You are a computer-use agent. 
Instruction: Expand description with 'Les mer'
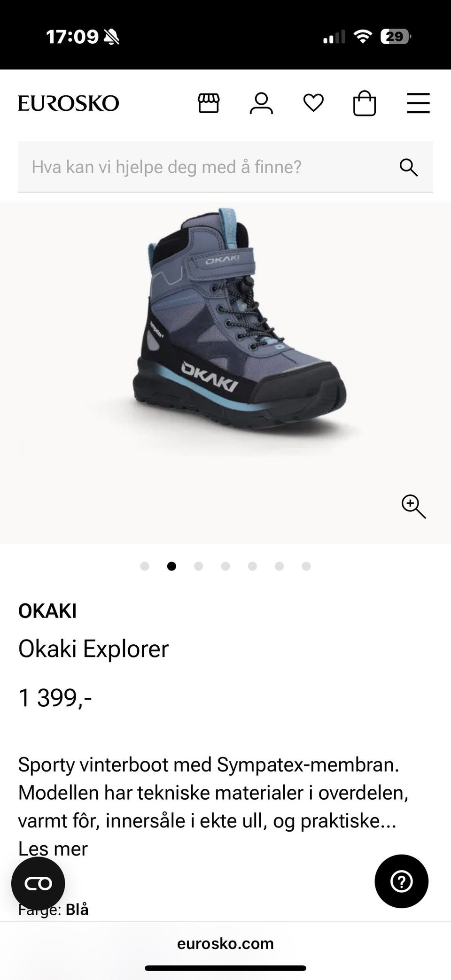click(53, 849)
